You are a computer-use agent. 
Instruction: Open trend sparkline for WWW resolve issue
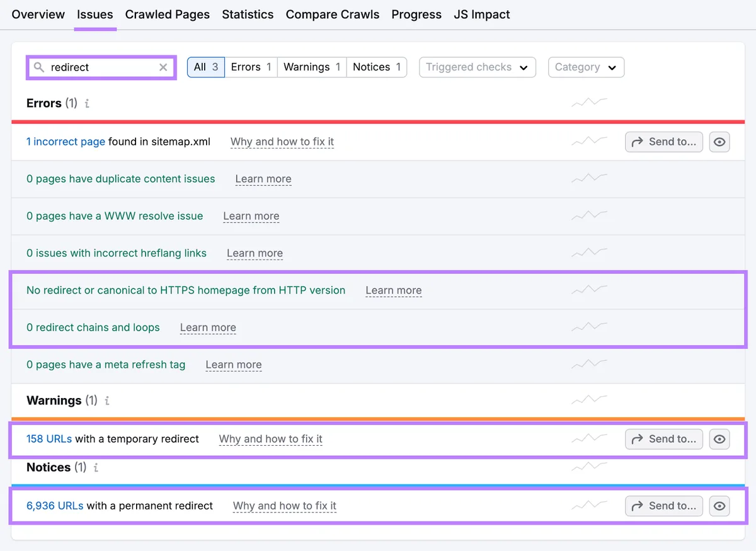[x=590, y=216]
